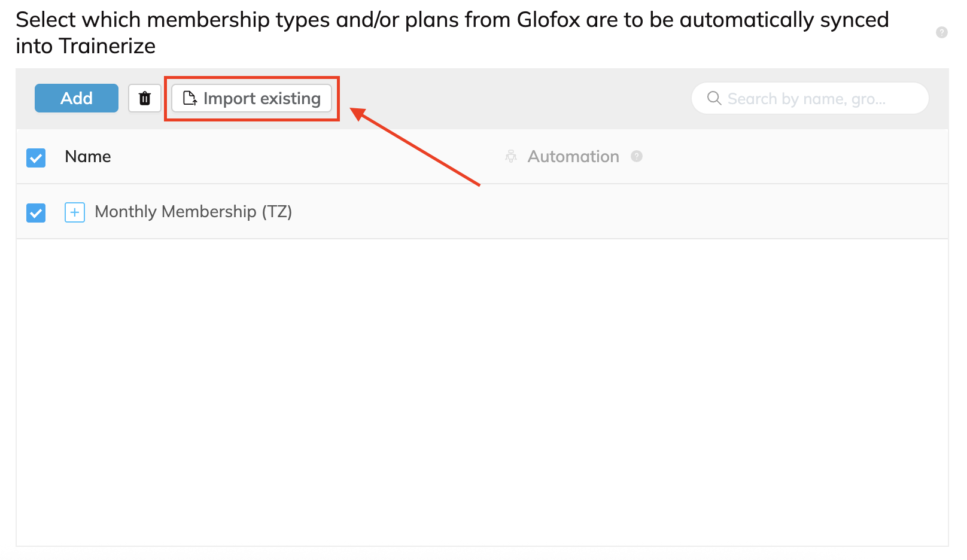Expand Monthly Membership (TZ) with plus icon
The height and width of the screenshot is (560, 967).
(x=75, y=212)
